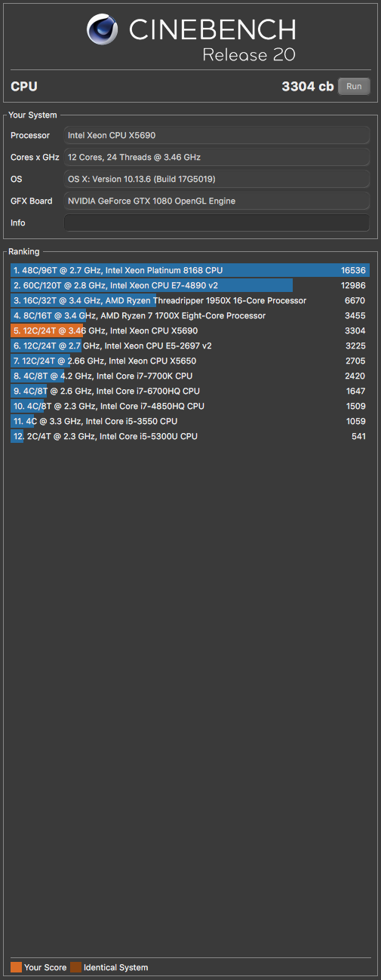Click the brown Identical System legend swatch
The height and width of the screenshot is (980, 381).
point(75,967)
